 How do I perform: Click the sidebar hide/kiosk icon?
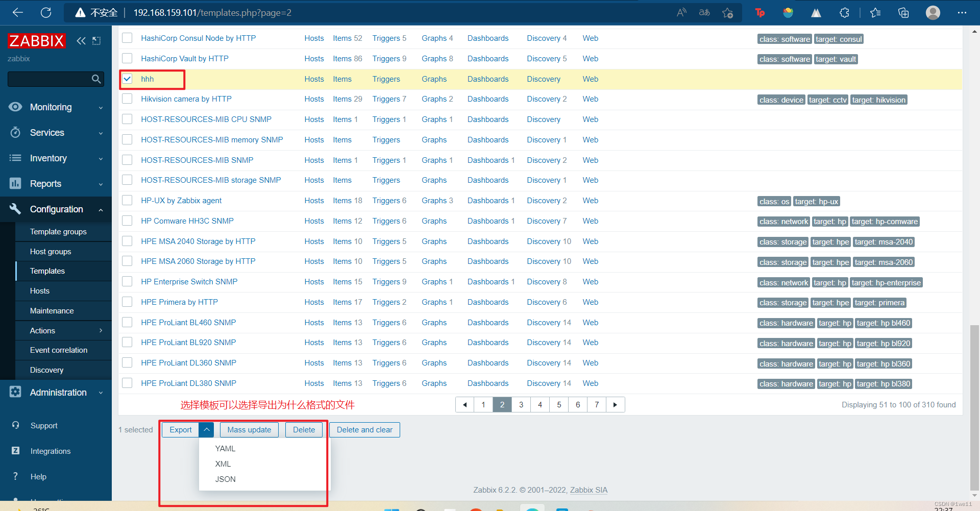click(x=96, y=41)
